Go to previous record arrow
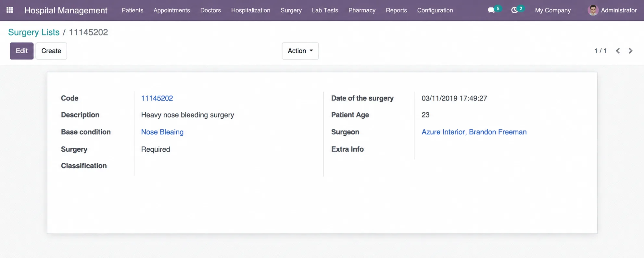 point(618,51)
